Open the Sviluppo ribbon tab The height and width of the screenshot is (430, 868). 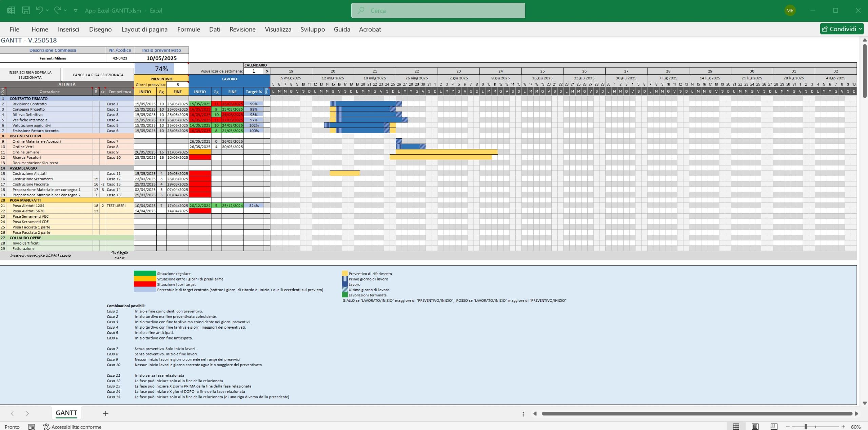coord(313,29)
